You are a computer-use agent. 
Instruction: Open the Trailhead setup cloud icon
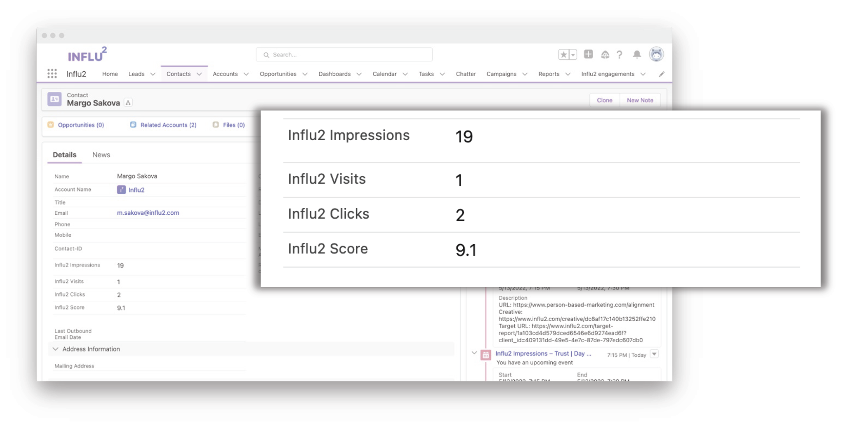click(605, 55)
